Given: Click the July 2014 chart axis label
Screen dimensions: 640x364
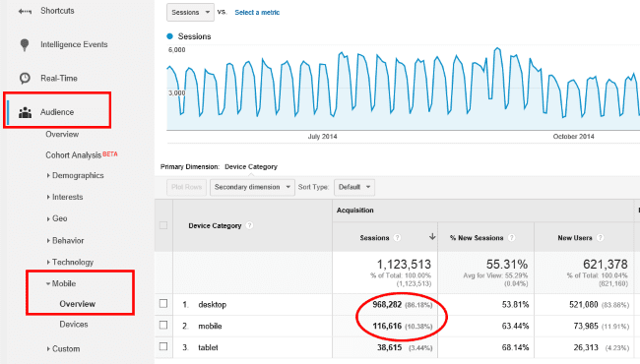Looking at the screenshot, I should (322, 137).
